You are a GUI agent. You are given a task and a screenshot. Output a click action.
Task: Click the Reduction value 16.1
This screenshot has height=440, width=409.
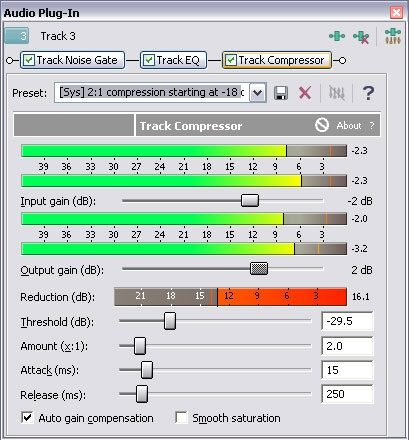pos(360,296)
